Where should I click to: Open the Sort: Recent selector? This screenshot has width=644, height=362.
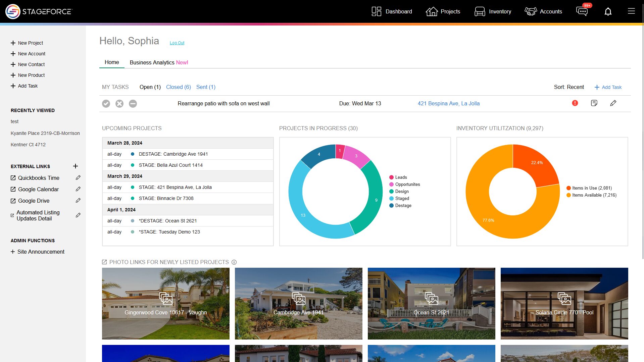[x=569, y=87]
